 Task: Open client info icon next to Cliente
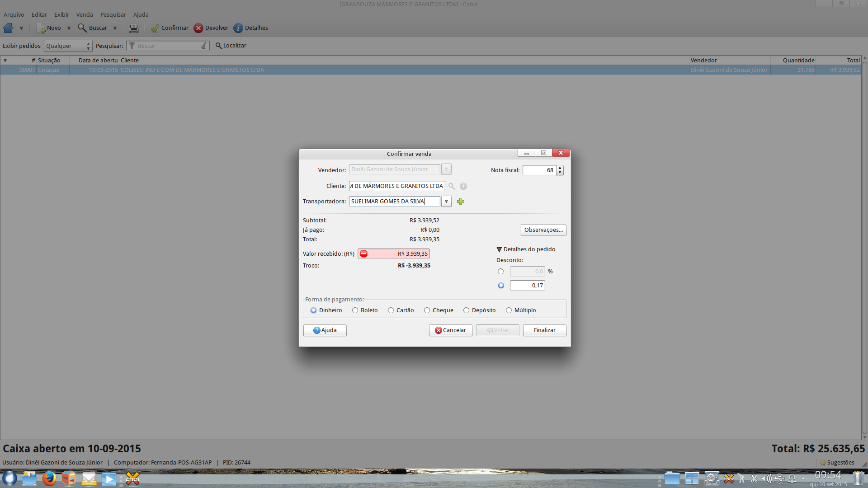(463, 186)
